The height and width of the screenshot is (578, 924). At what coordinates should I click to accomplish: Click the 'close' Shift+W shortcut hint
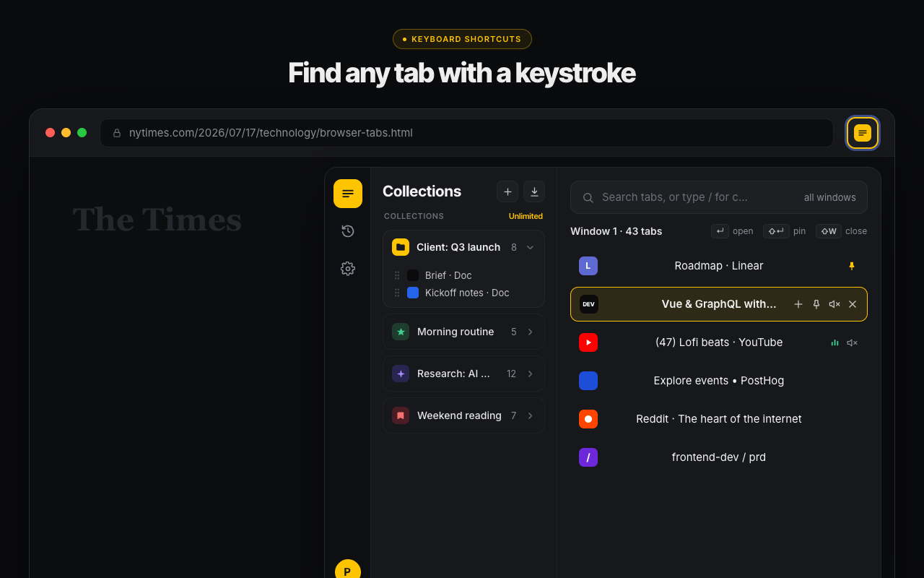pyautogui.click(x=842, y=231)
